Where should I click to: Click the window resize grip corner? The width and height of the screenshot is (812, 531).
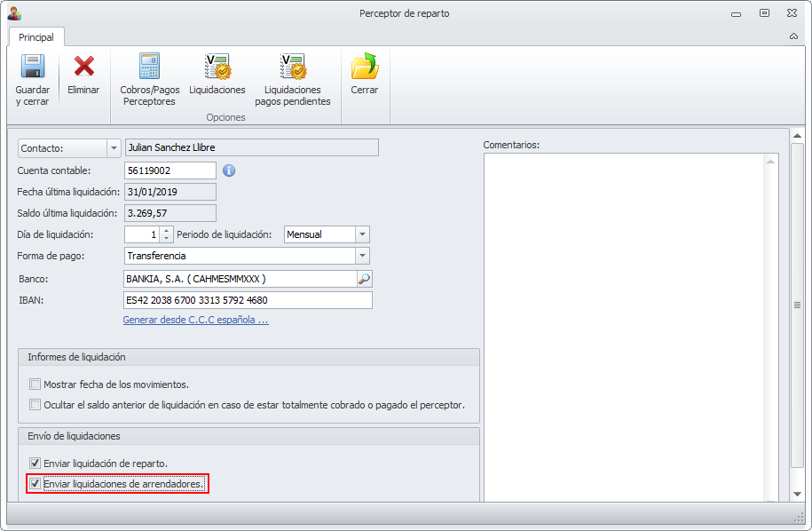pyautogui.click(x=799, y=517)
